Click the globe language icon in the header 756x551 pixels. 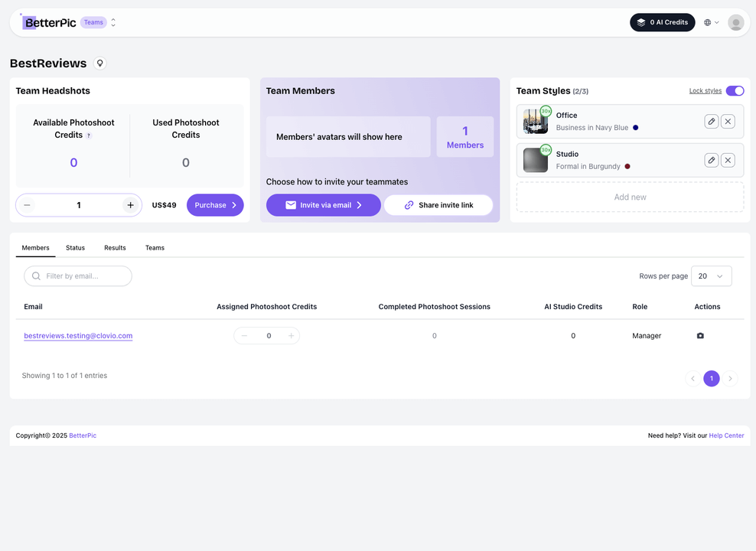(x=708, y=22)
